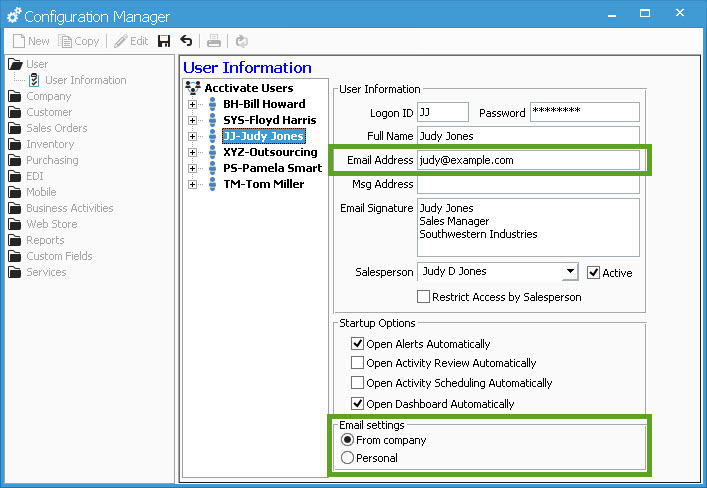Expand the PS-Pamela Smart user node
Image resolution: width=707 pixels, height=488 pixels.
pos(193,168)
